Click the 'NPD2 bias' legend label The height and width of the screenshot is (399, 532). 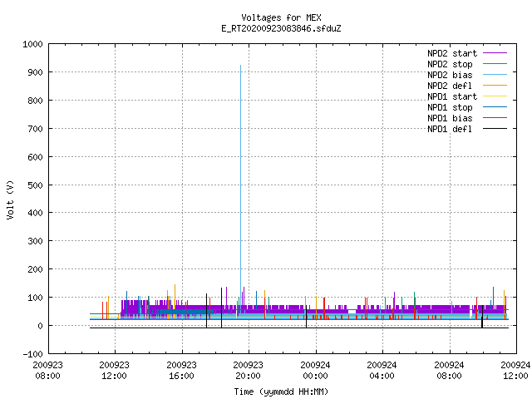pyautogui.click(x=450, y=75)
